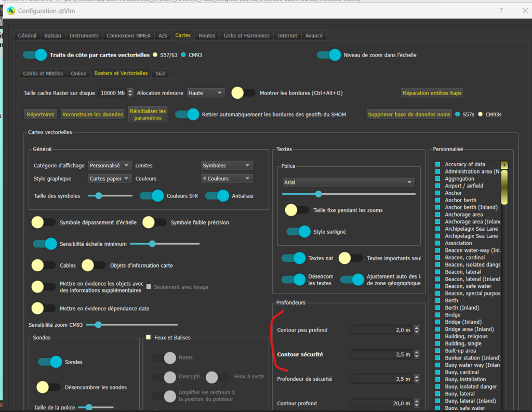532x412 pixels.
Task: Open the S63 sub-tab
Action: 160,74
